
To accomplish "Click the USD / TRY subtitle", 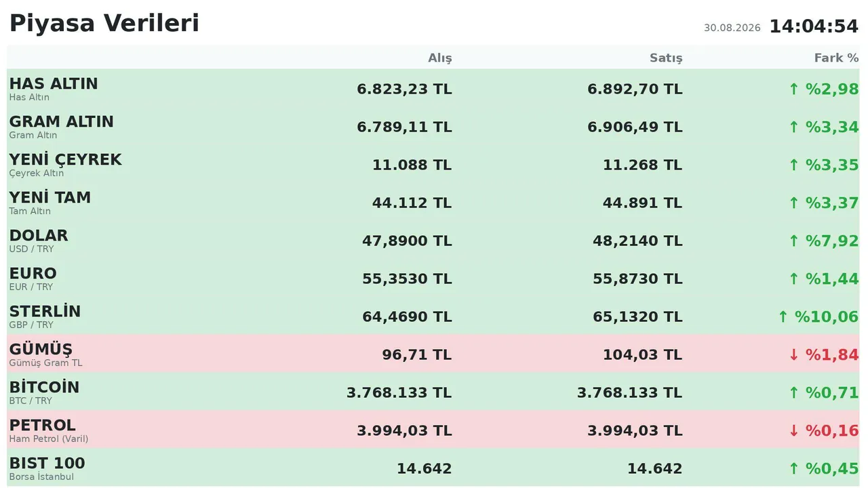I will 31,249.
